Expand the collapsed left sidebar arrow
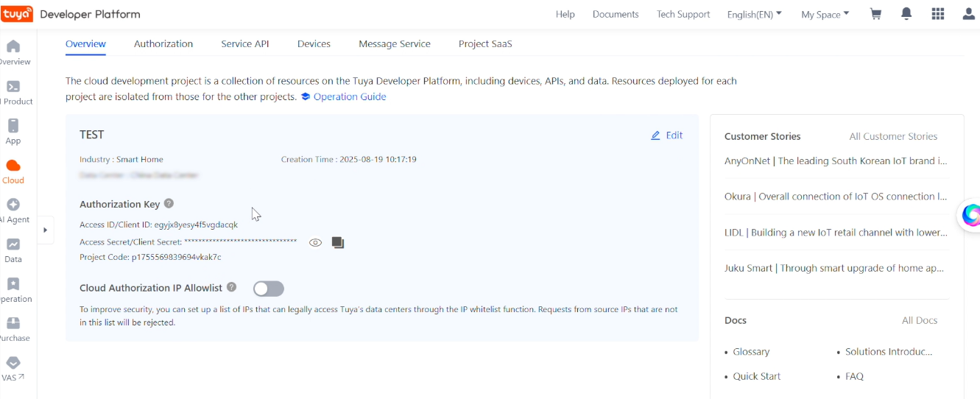Viewport: 980px width, 399px height. [x=45, y=230]
